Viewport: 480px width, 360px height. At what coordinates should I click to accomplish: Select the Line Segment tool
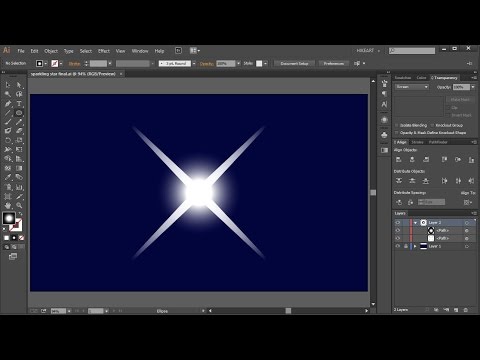pos(8,113)
